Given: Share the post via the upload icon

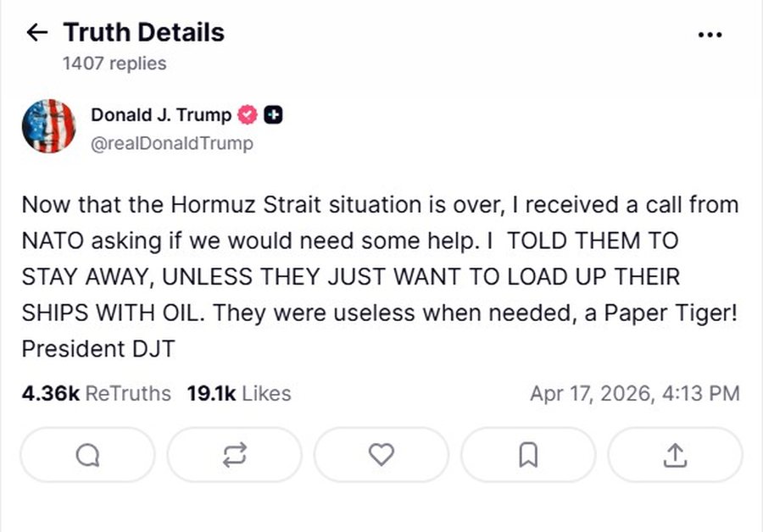Looking at the screenshot, I should click(x=674, y=456).
